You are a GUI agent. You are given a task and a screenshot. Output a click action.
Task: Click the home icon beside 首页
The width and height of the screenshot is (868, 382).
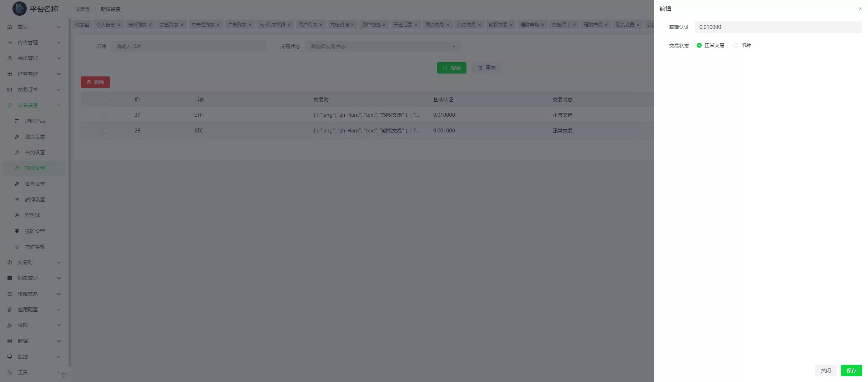tap(10, 27)
